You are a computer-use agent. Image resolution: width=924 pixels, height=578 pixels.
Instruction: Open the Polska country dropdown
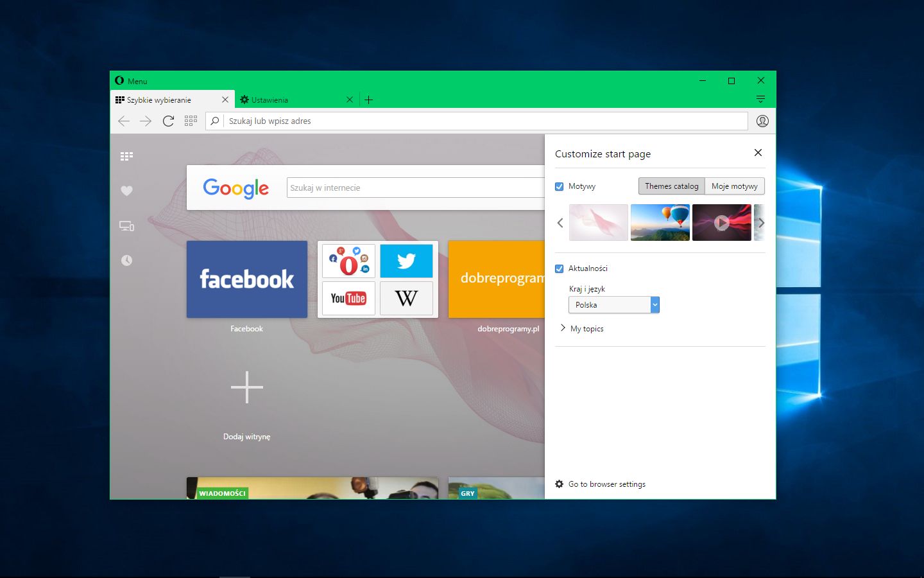[x=614, y=305]
